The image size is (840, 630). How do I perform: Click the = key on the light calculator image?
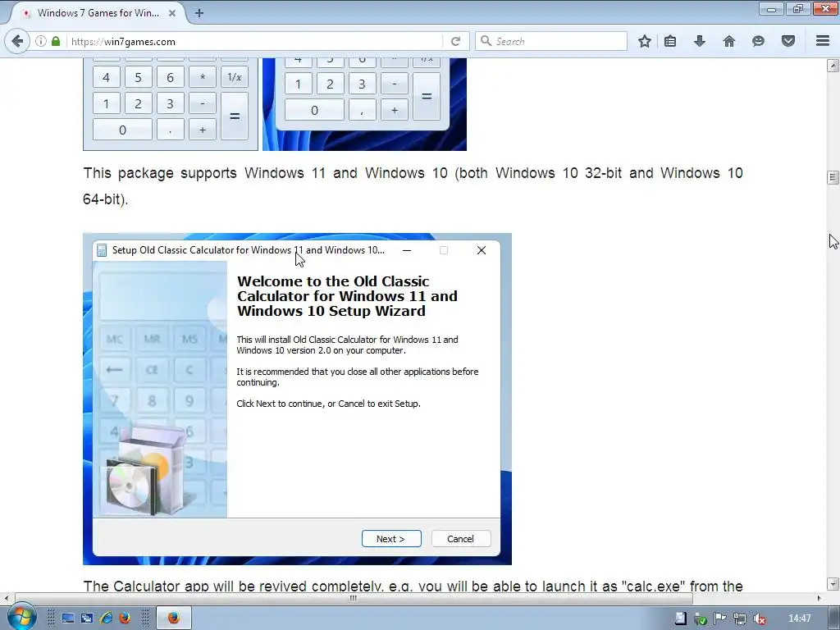pos(235,116)
